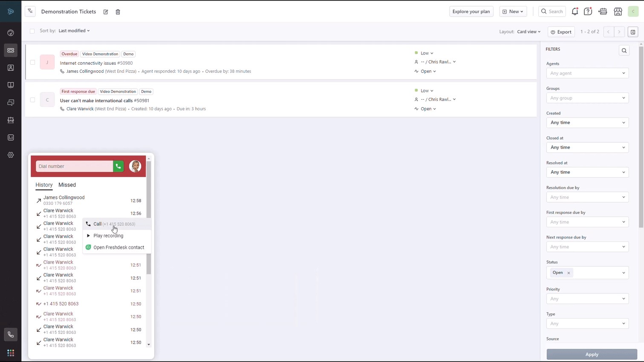Check the select-all tickets checkbox
Viewport: 644px width, 362px height.
[32, 31]
